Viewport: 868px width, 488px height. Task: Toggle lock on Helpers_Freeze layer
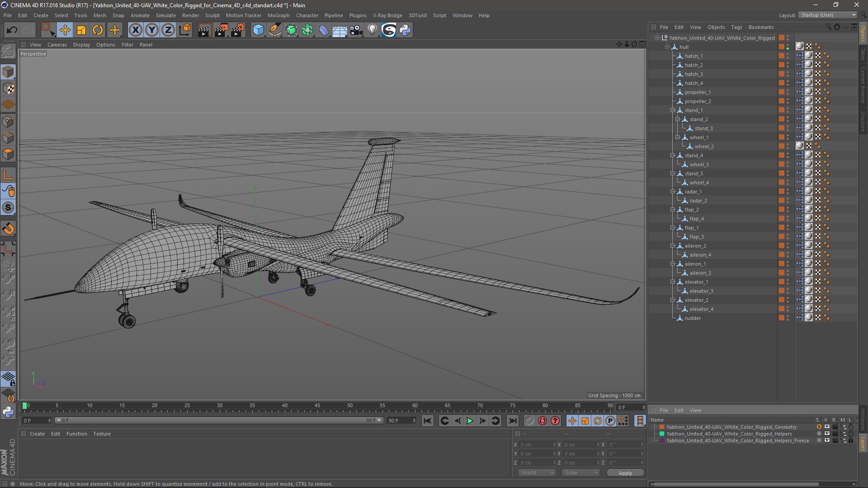pyautogui.click(x=851, y=440)
